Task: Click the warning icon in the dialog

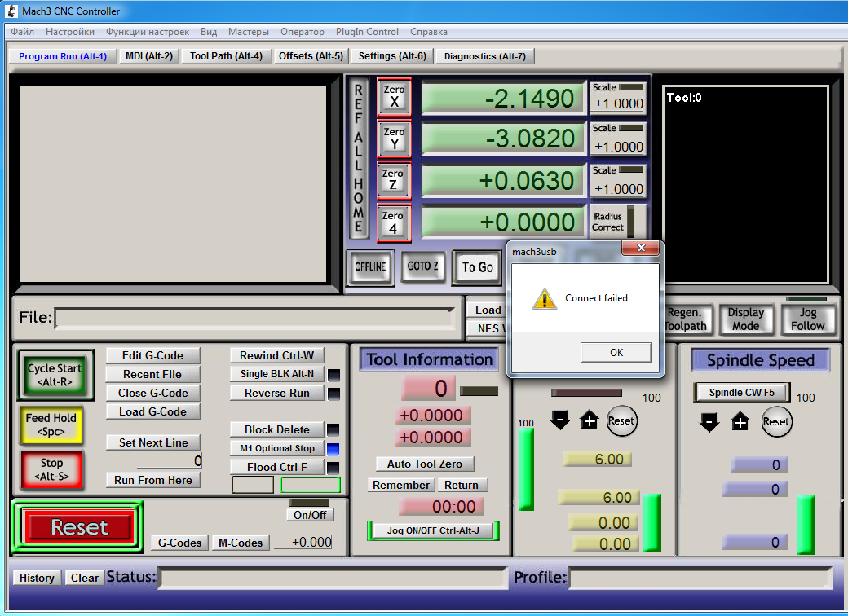Action: click(x=545, y=298)
